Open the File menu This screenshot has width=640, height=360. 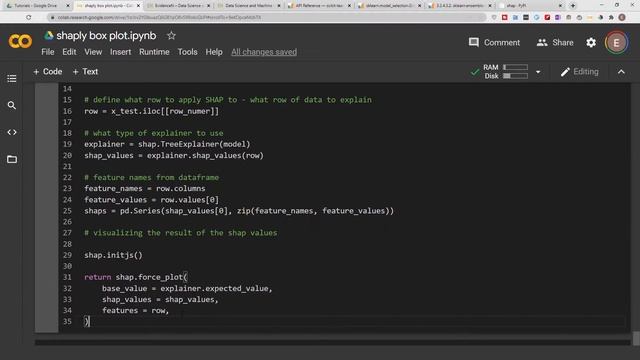[48, 52]
